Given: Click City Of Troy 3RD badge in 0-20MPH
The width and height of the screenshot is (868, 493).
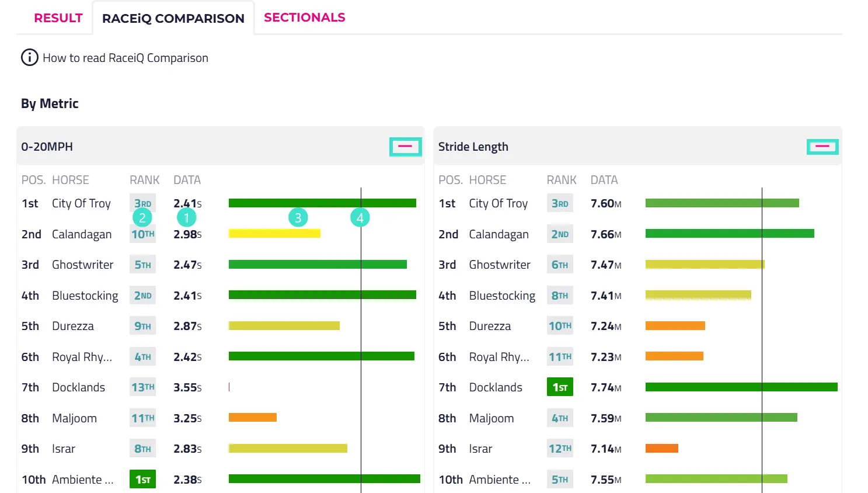Looking at the screenshot, I should [x=142, y=203].
